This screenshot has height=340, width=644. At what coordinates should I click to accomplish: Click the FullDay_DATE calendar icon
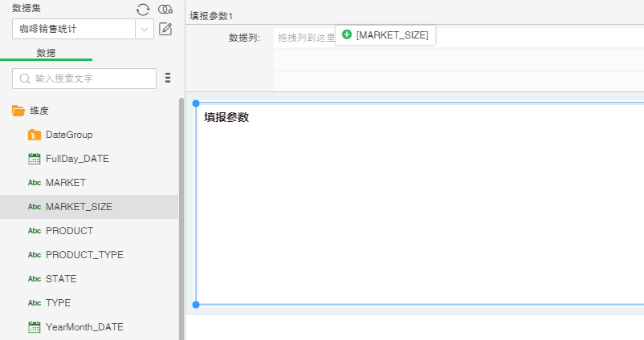click(34, 159)
